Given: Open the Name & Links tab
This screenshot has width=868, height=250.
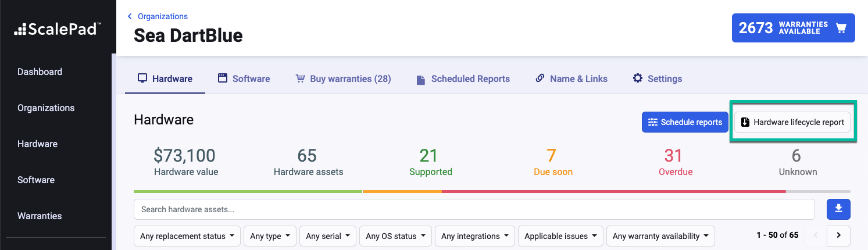Looking at the screenshot, I should point(571,78).
